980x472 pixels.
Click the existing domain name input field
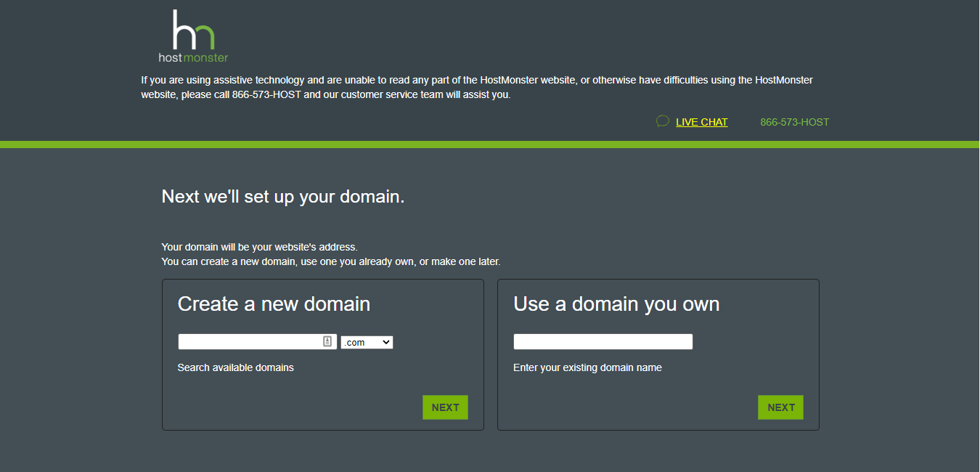click(603, 341)
